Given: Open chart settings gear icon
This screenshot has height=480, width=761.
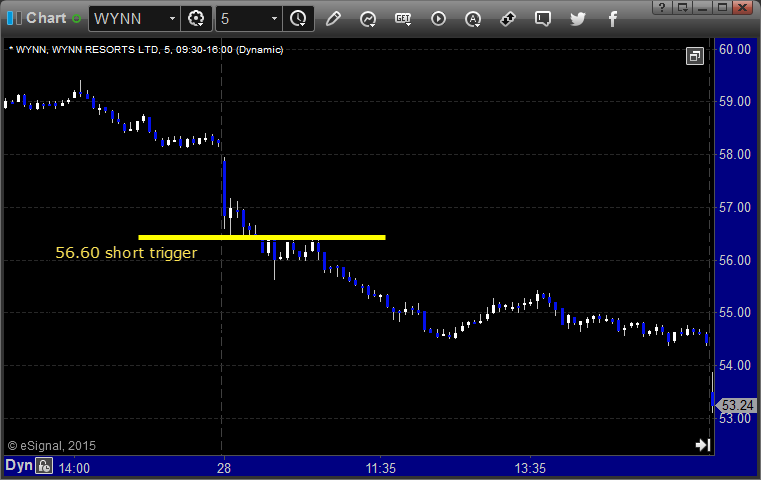Looking at the screenshot, I should (x=196, y=19).
